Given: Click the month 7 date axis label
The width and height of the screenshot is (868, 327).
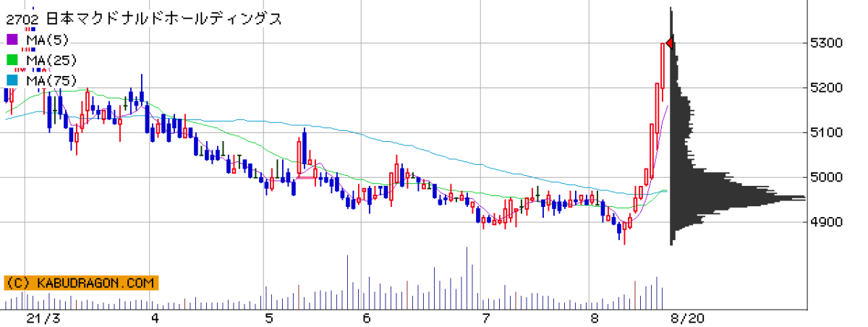Looking at the screenshot, I should click(x=486, y=318).
